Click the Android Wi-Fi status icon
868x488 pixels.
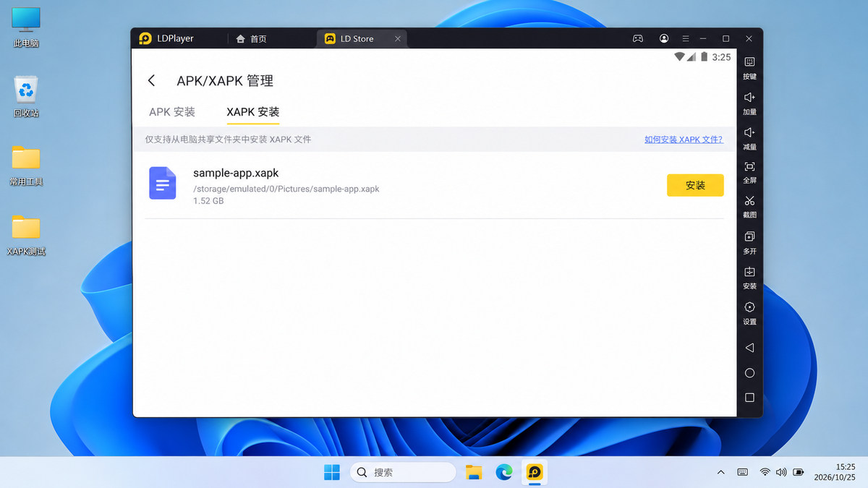[x=679, y=56]
